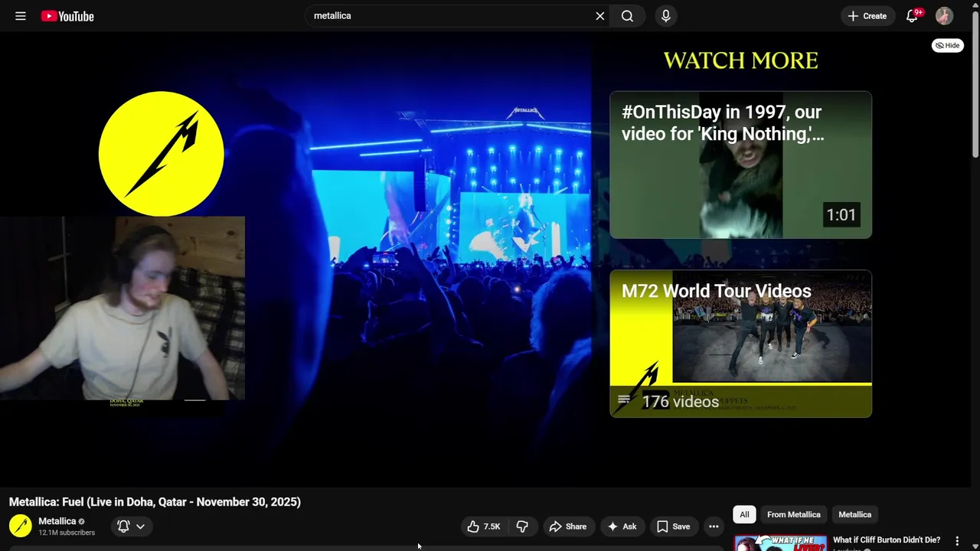Dislike the video
This screenshot has height=551, width=980.
click(522, 527)
